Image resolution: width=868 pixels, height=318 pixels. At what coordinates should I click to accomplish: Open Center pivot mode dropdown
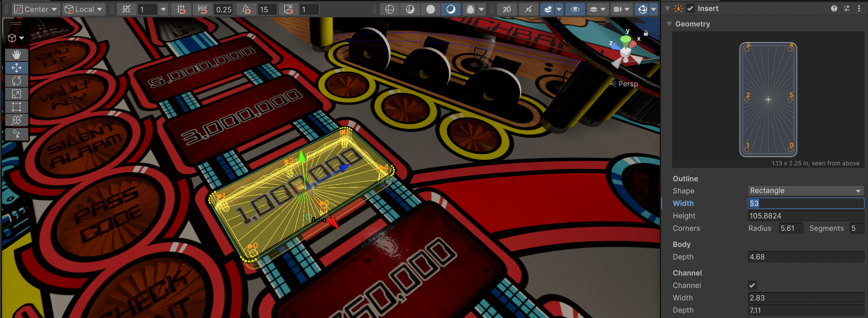(x=36, y=9)
